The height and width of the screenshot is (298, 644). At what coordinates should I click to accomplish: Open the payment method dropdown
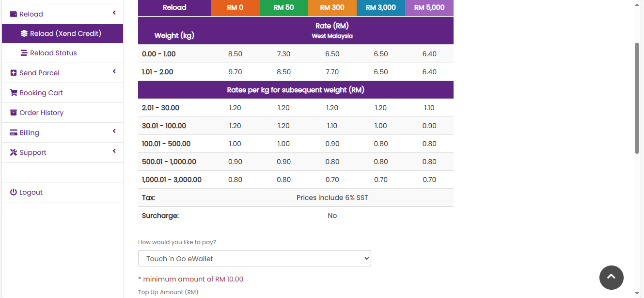pyautogui.click(x=254, y=259)
